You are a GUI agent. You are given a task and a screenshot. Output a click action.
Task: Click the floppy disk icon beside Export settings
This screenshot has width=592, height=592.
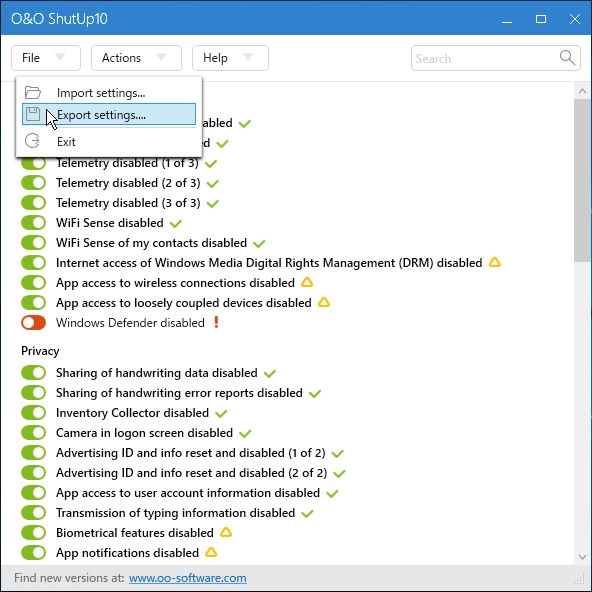(33, 114)
